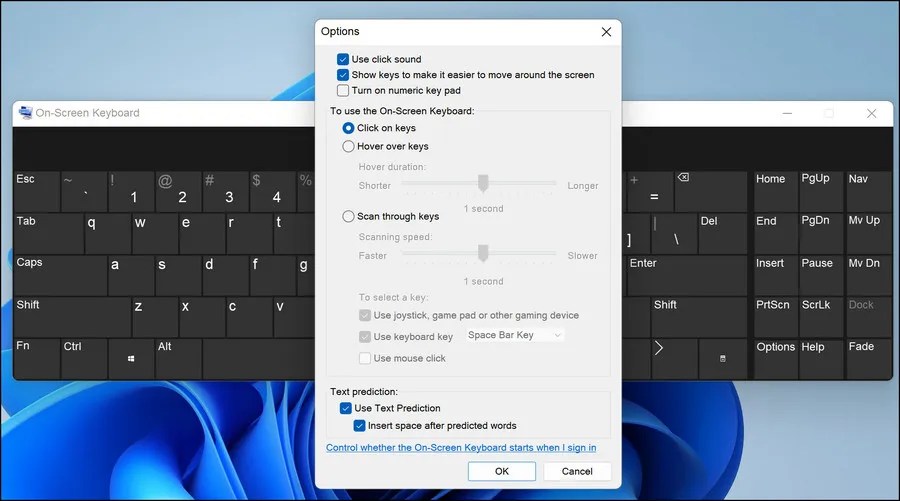Uncheck Show keys to move around screen
Viewport: 900px width, 501px height.
pyautogui.click(x=343, y=75)
